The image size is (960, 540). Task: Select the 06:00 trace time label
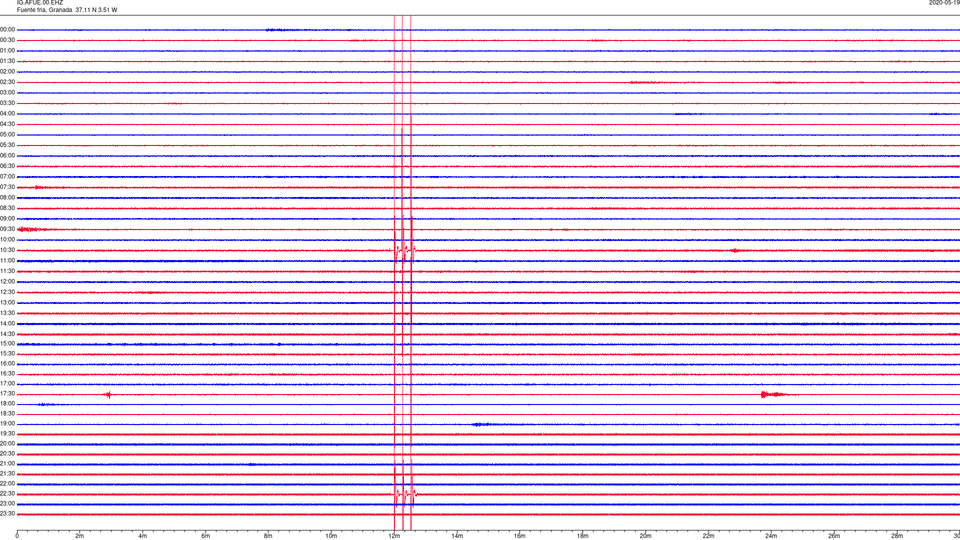(8, 156)
